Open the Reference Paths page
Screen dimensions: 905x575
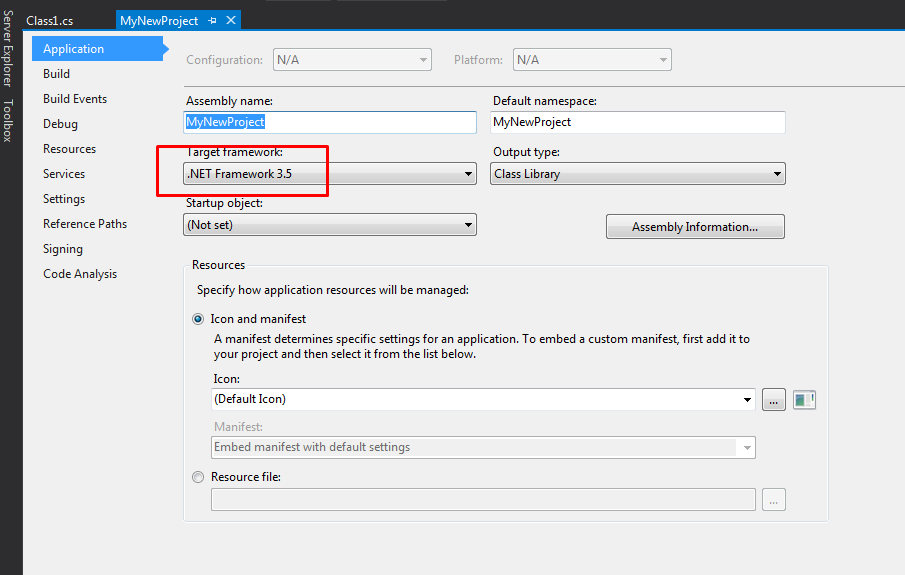click(85, 224)
